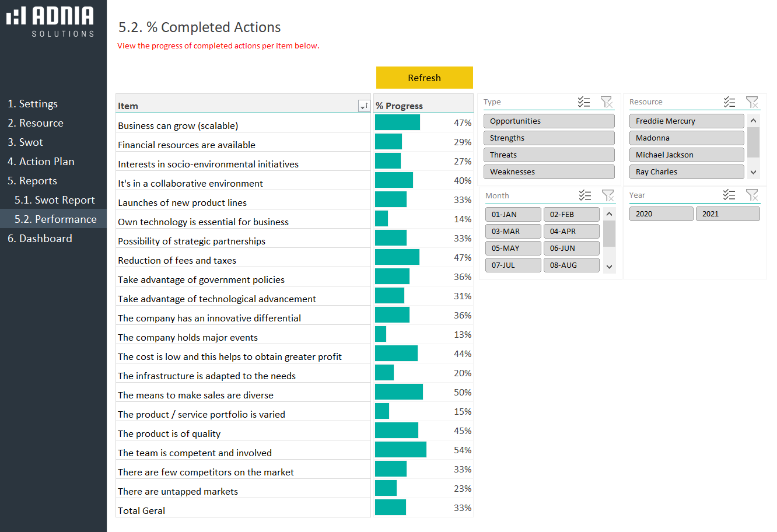Toggle the Opportunities type filter
The image size is (777, 532).
click(x=548, y=121)
